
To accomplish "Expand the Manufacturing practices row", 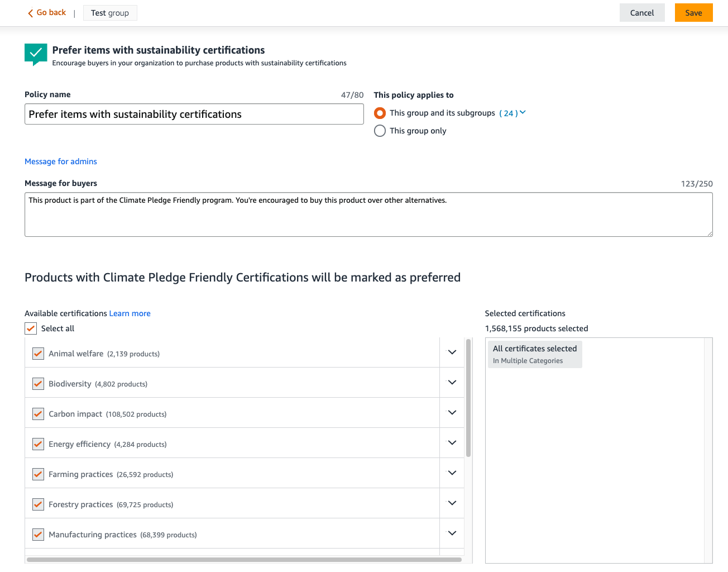I will point(452,533).
